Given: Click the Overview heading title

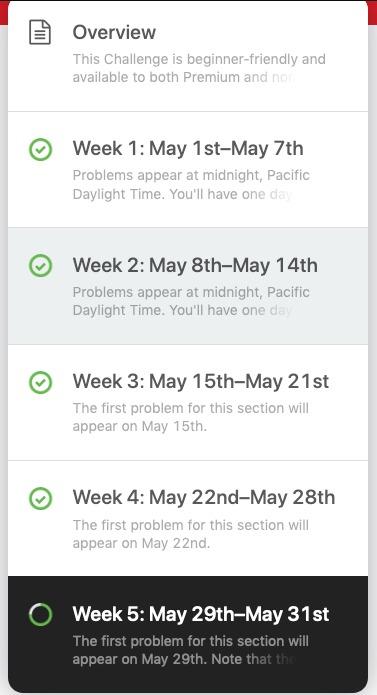Looking at the screenshot, I should pos(114,32).
